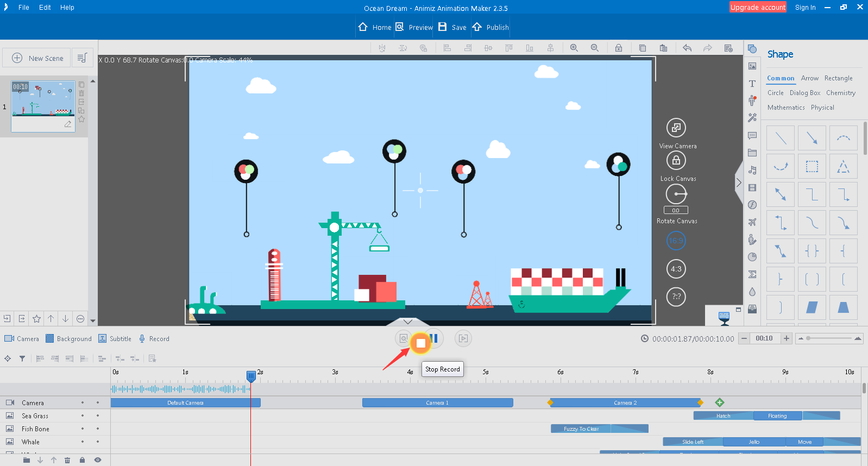
Task: Insert the diagonal arrow shape
Action: pyautogui.click(x=812, y=138)
